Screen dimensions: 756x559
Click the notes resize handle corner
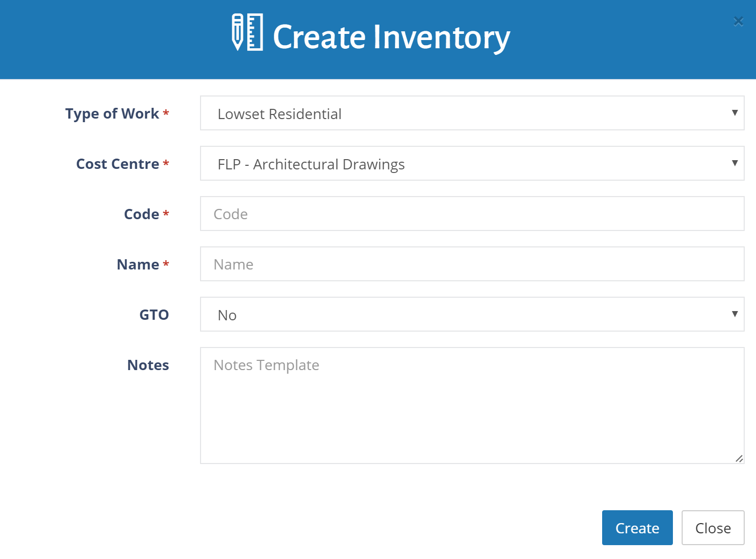(739, 458)
